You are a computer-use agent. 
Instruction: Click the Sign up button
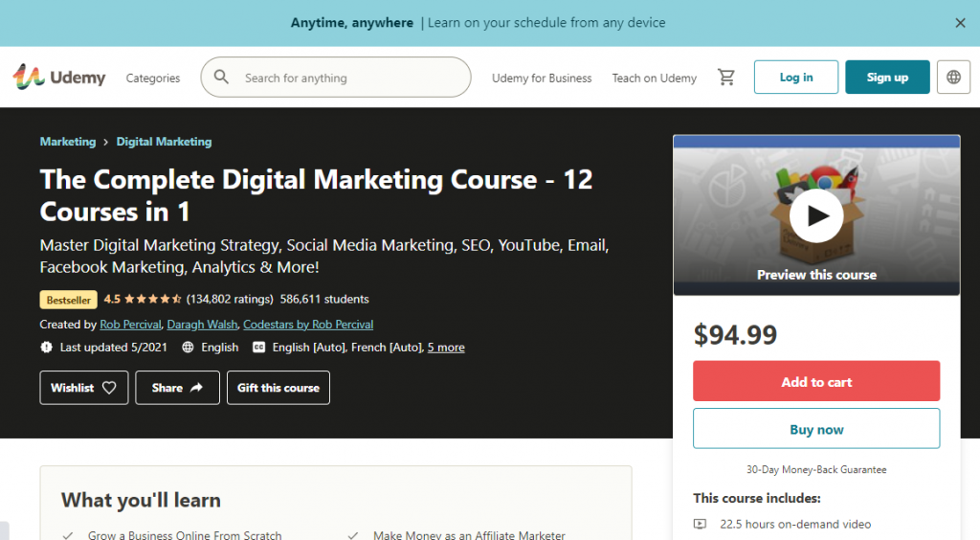coord(887,78)
